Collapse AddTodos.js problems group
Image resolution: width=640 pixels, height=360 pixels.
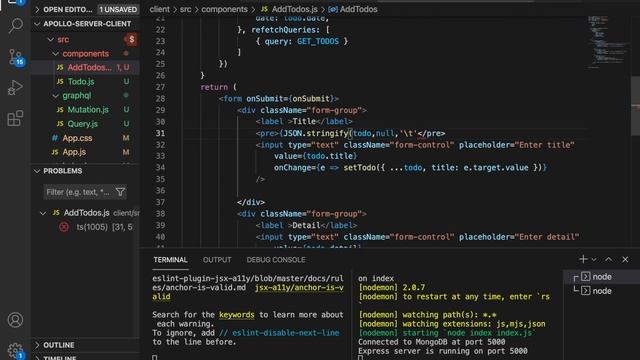pyautogui.click(x=43, y=213)
